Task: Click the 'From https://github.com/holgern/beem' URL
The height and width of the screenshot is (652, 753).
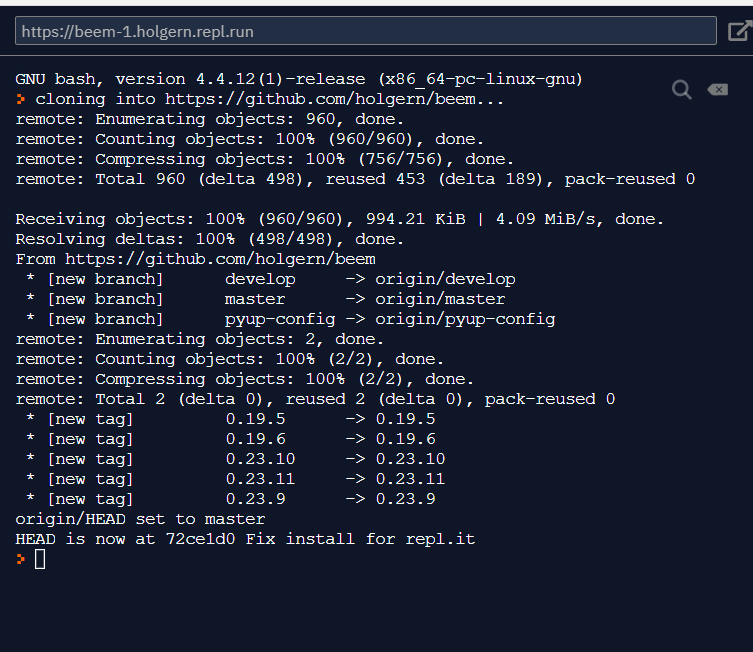Action: [220, 259]
